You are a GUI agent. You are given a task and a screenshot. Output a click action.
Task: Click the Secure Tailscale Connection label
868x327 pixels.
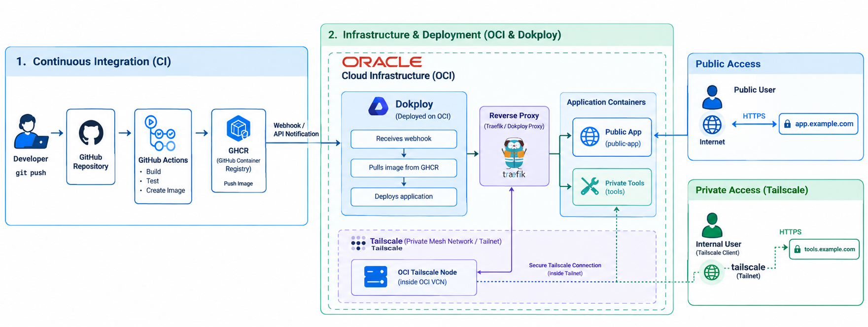pyautogui.click(x=565, y=266)
